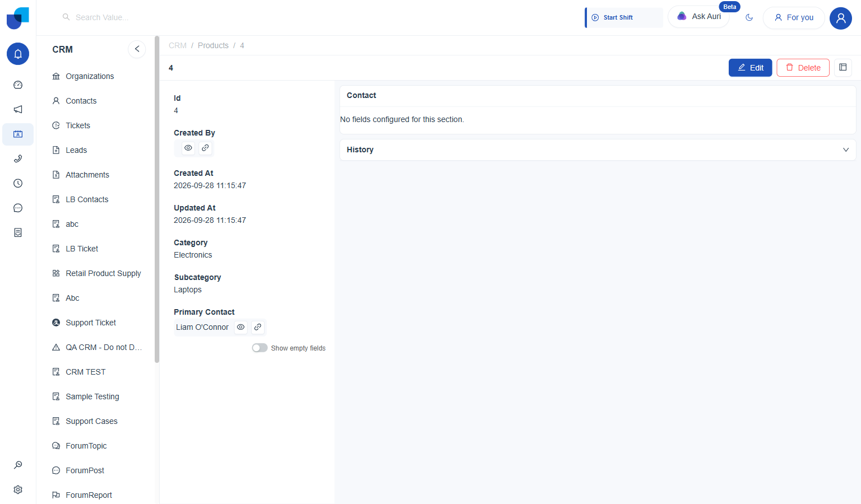Click the Start Shift button
Viewport: 861px width, 504px height.
point(624,17)
